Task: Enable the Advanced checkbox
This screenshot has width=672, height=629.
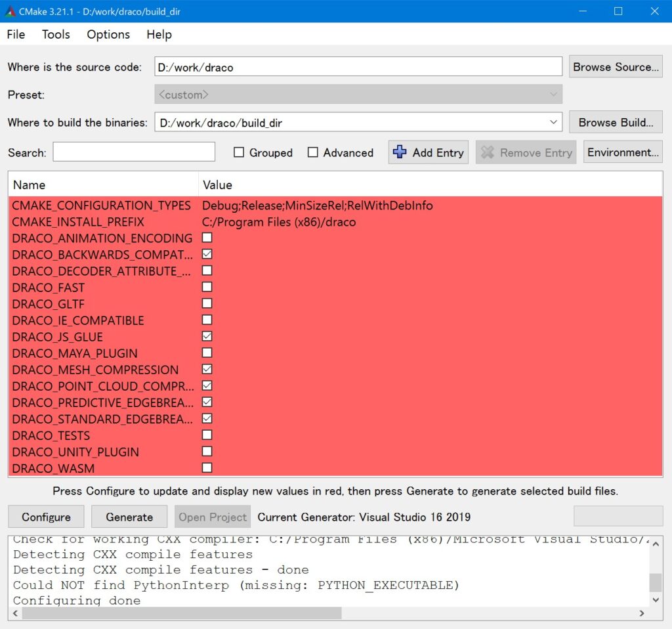Action: pyautogui.click(x=313, y=152)
